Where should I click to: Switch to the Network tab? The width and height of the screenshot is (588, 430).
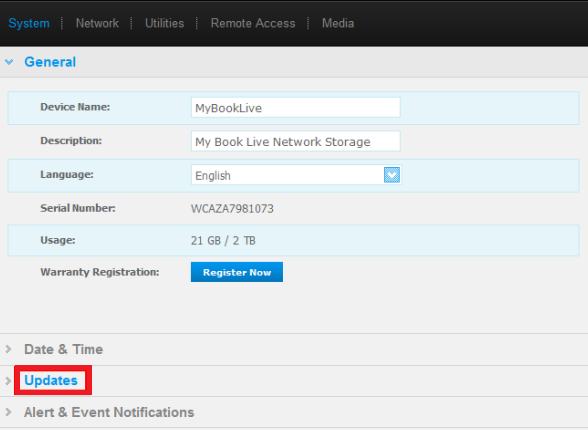[97, 23]
